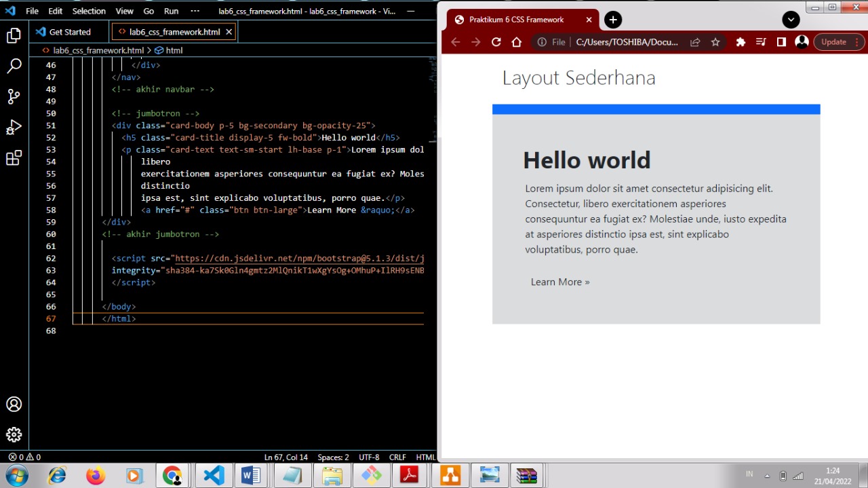Open Chrome extensions puzzle icon
This screenshot has width=868, height=488.
tap(741, 42)
